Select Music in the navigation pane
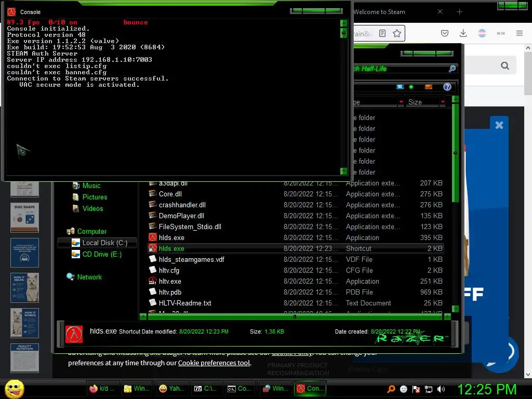The width and height of the screenshot is (532, 399). click(x=91, y=185)
